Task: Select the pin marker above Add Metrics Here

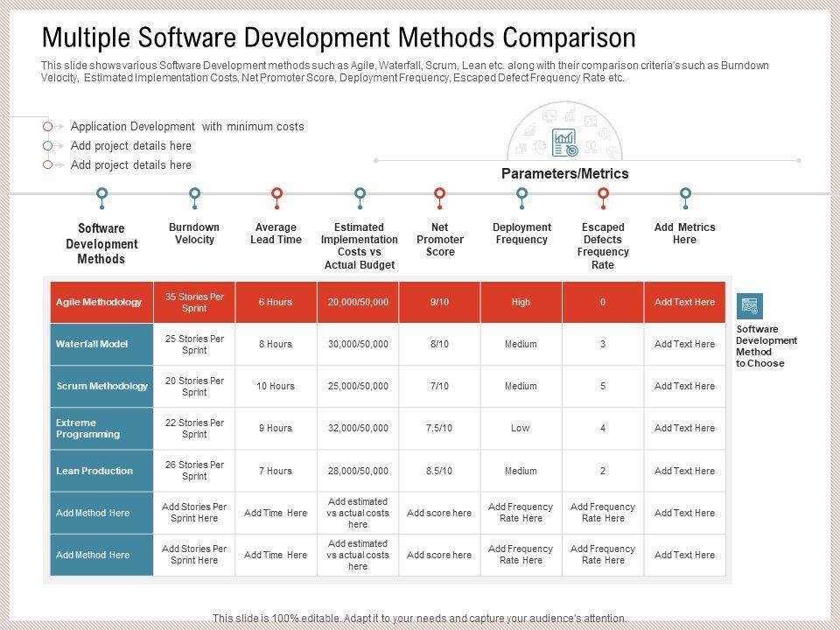Action: [x=685, y=193]
